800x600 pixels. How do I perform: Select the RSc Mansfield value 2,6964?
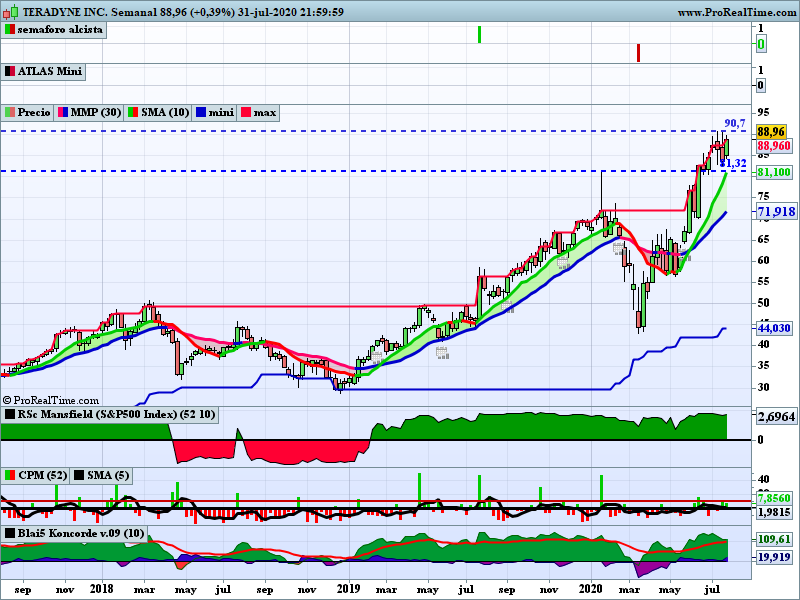tap(776, 417)
